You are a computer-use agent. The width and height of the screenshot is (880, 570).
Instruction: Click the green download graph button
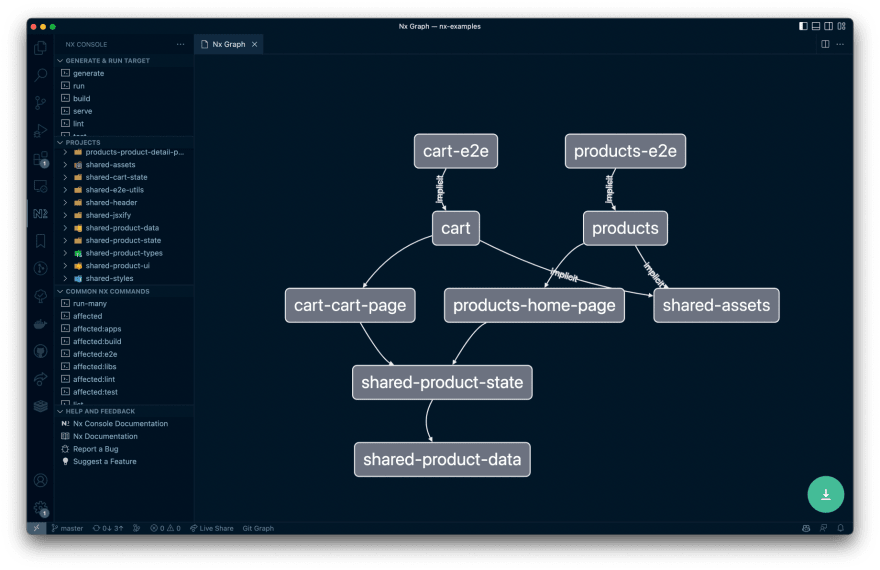point(825,494)
